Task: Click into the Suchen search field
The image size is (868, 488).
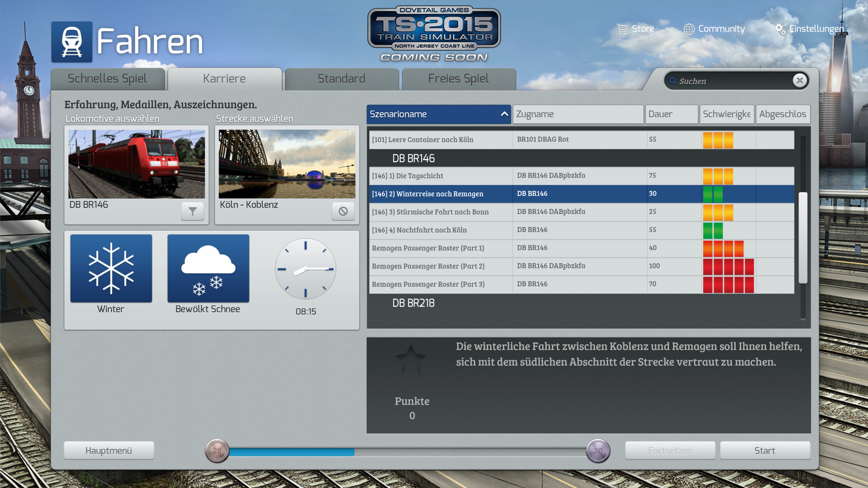Action: (x=731, y=81)
